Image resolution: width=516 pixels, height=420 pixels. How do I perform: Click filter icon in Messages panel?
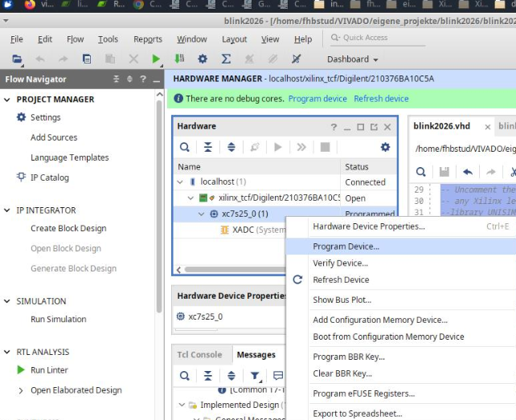[x=254, y=375]
